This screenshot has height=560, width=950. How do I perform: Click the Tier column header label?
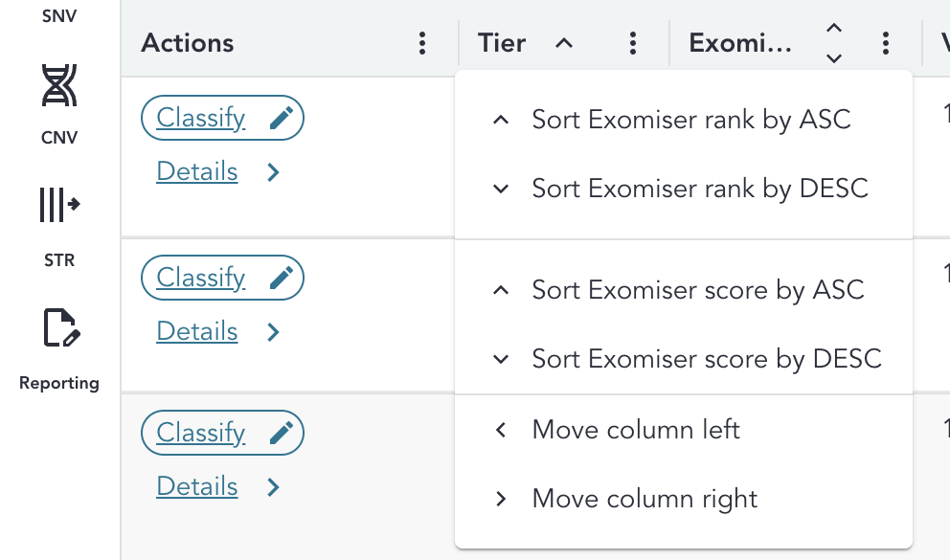[x=502, y=42]
